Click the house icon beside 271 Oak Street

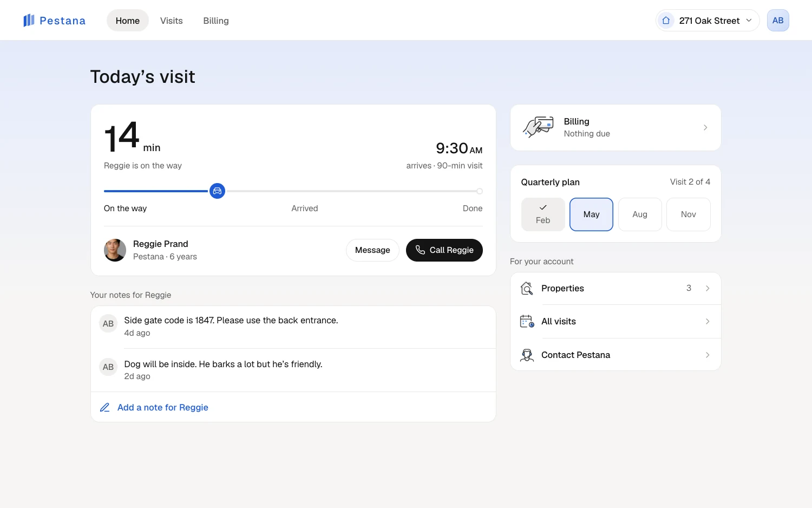click(666, 21)
